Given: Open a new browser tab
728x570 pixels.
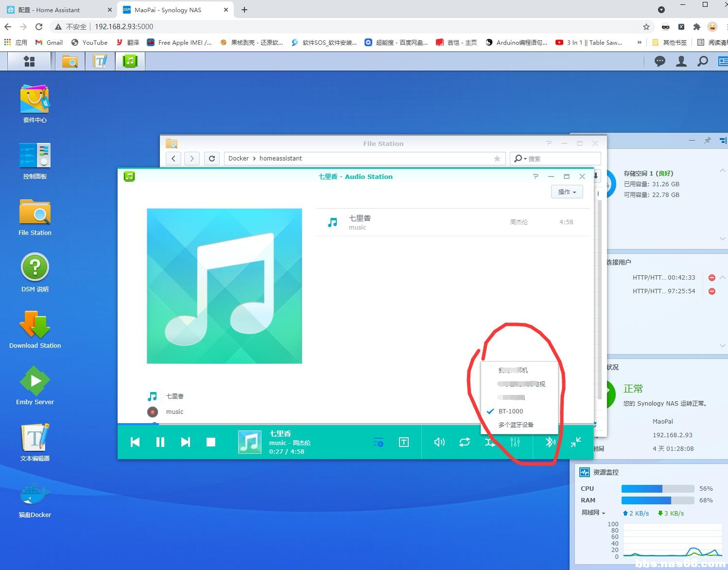Looking at the screenshot, I should coord(244,10).
